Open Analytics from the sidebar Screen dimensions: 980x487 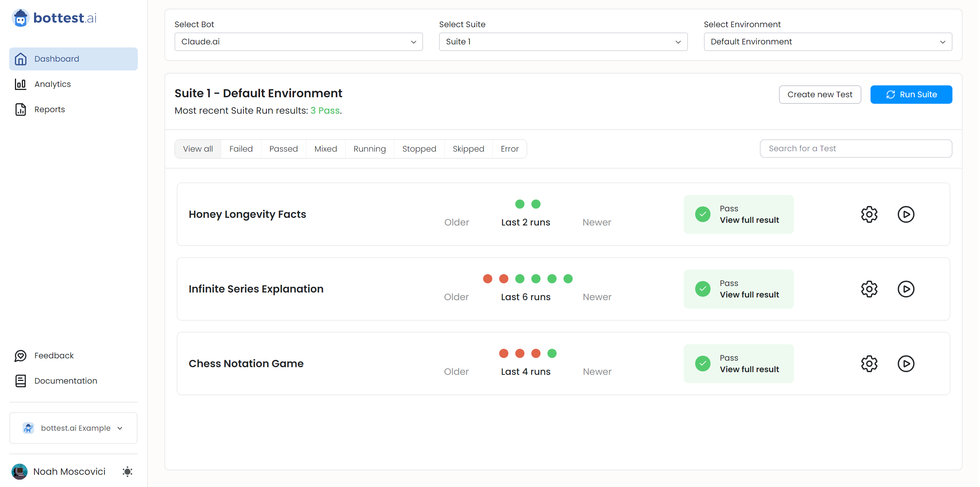[x=52, y=84]
